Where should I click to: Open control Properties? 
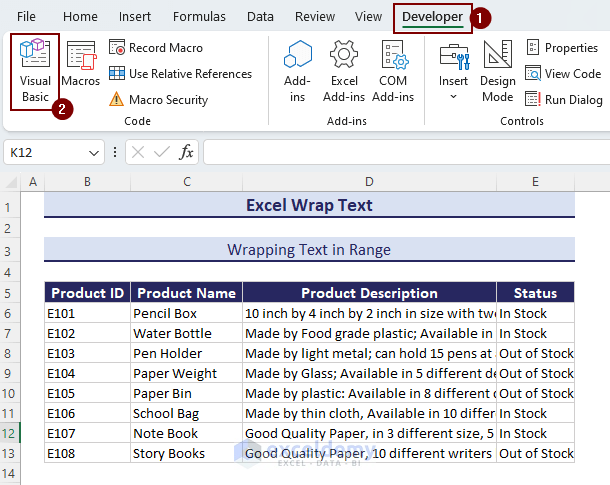[562, 48]
